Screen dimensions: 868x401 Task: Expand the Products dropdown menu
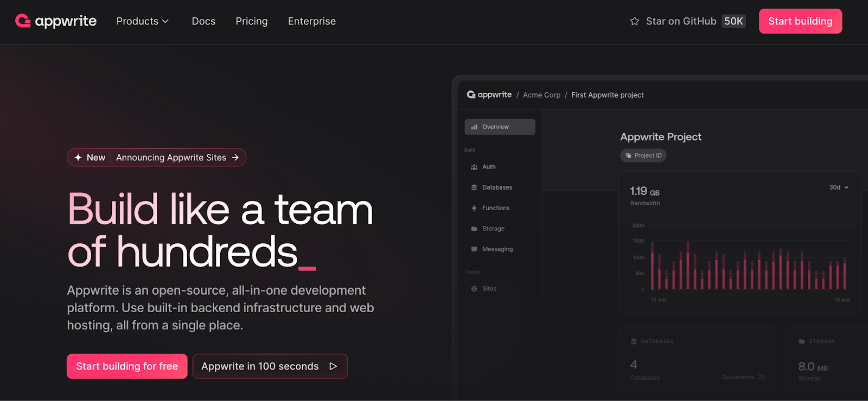tap(143, 21)
